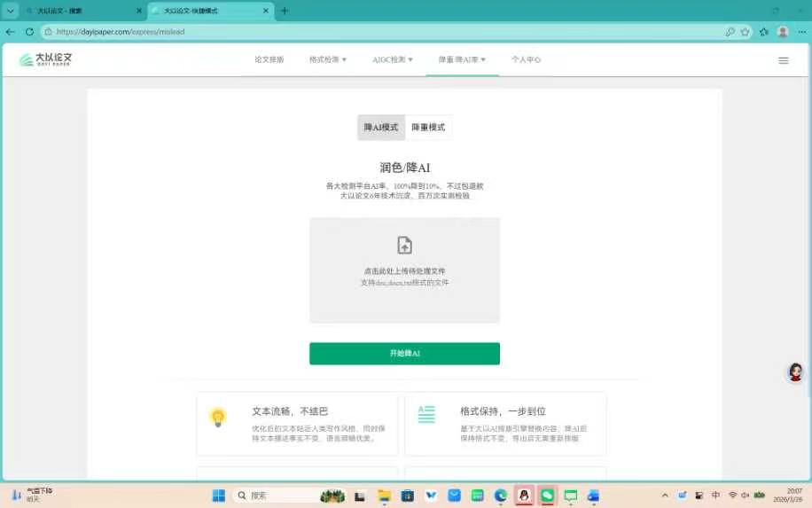
Task: Add this page to browser favorites
Action: pos(745,31)
